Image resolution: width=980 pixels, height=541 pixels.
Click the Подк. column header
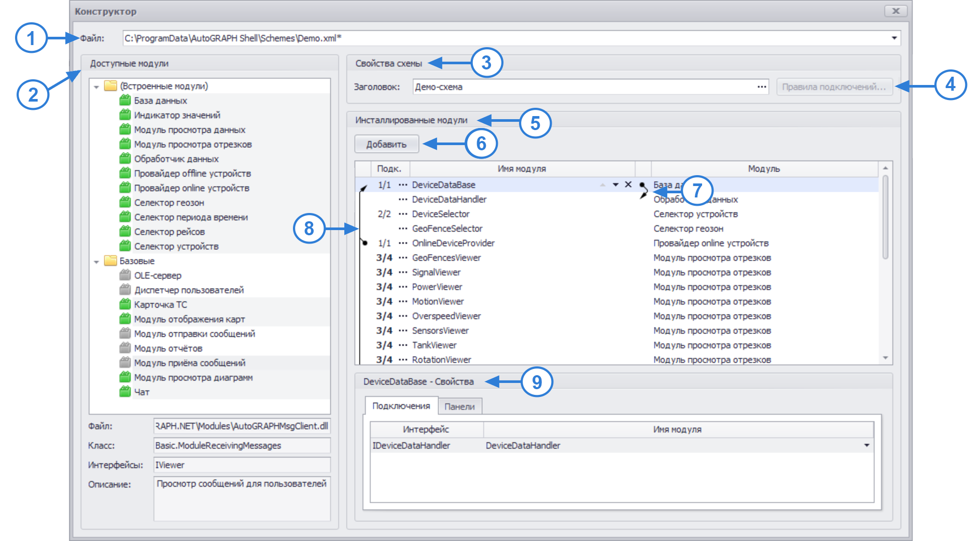[x=389, y=168]
